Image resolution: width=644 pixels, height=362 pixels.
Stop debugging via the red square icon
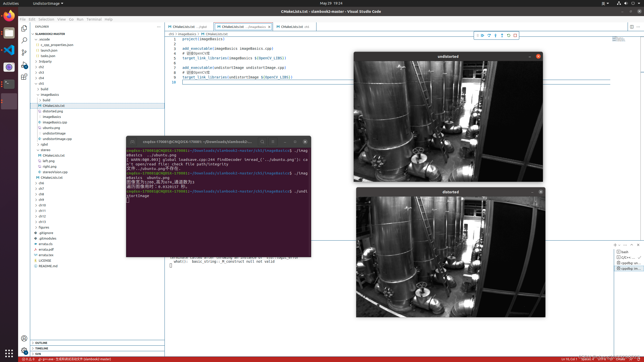[x=515, y=35]
